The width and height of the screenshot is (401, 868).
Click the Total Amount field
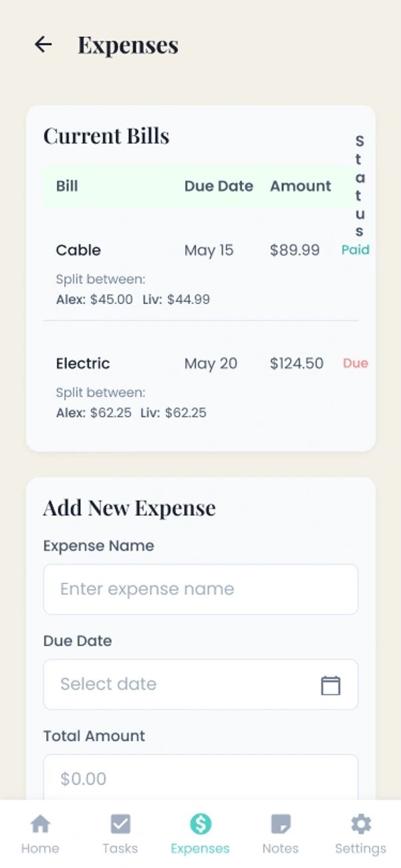pos(200,778)
